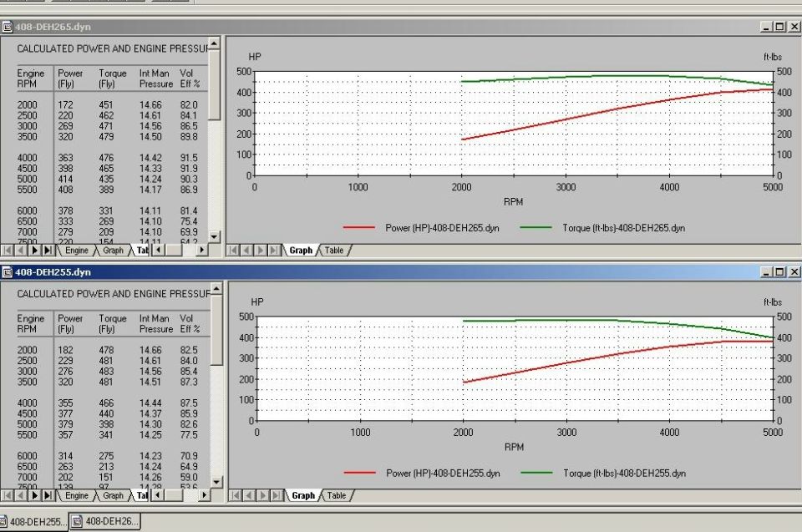The height and width of the screenshot is (532, 802).
Task: Click right arrow of DEH255 horizontal scrollbar
Action: [x=204, y=495]
